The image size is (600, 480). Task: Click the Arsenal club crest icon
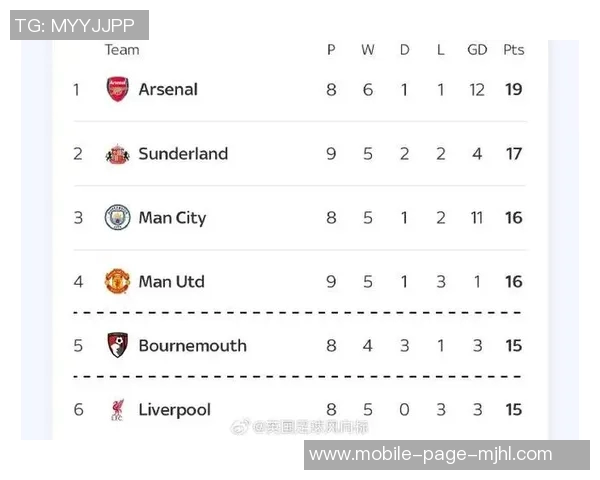[x=118, y=89]
